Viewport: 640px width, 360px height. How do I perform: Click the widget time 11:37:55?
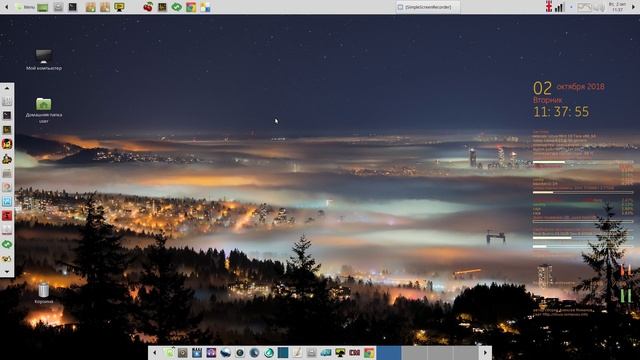coord(561,112)
